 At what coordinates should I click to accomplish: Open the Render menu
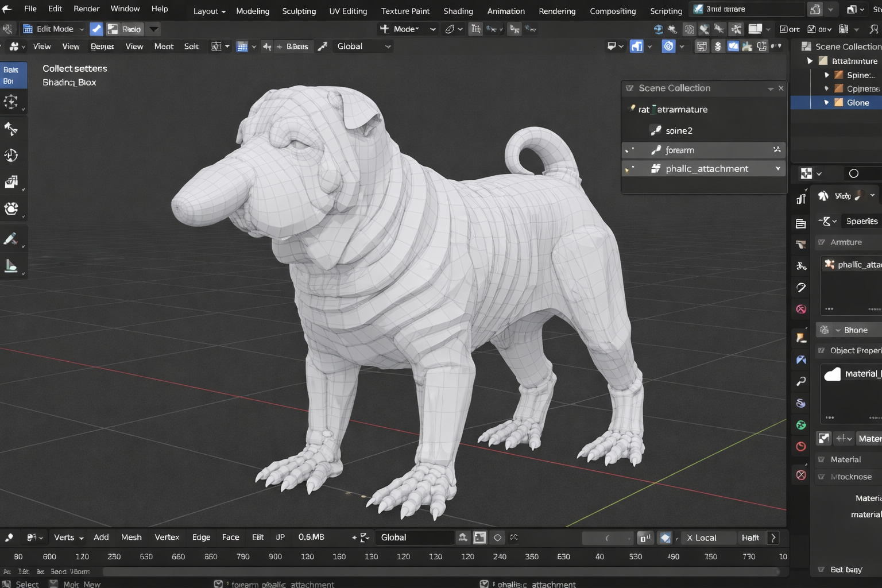tap(86, 9)
